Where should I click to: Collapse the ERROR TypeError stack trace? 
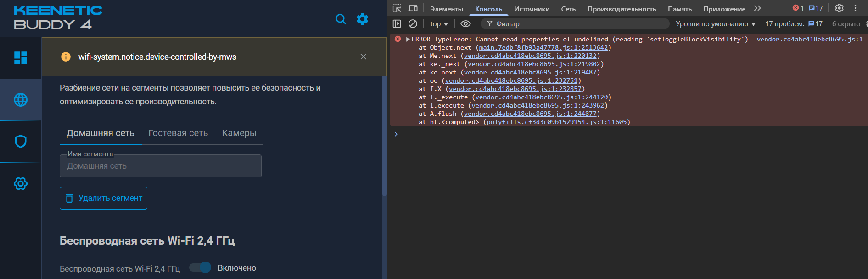408,39
